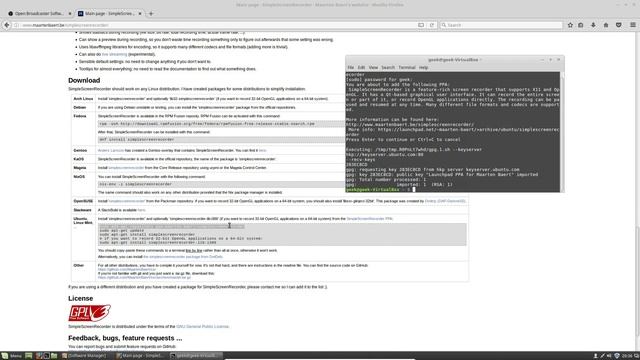Open the first GitHub source code link
This screenshot has width=640, height=360.
tap(127, 269)
